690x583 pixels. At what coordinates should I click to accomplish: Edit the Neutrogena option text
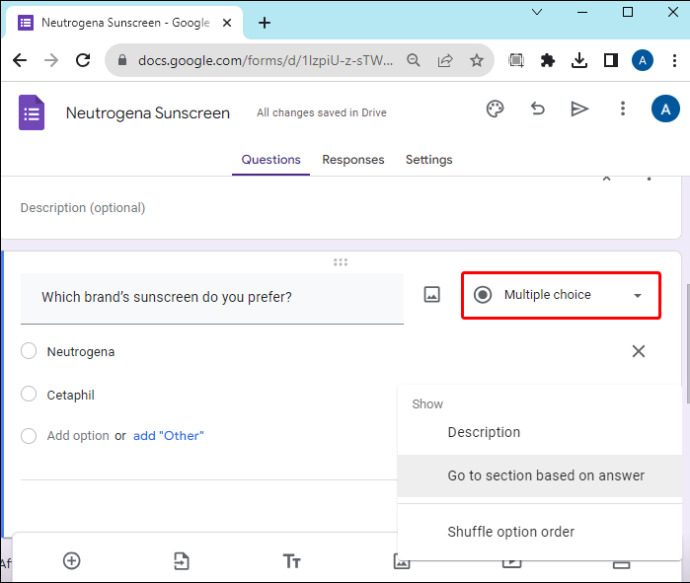tap(81, 352)
